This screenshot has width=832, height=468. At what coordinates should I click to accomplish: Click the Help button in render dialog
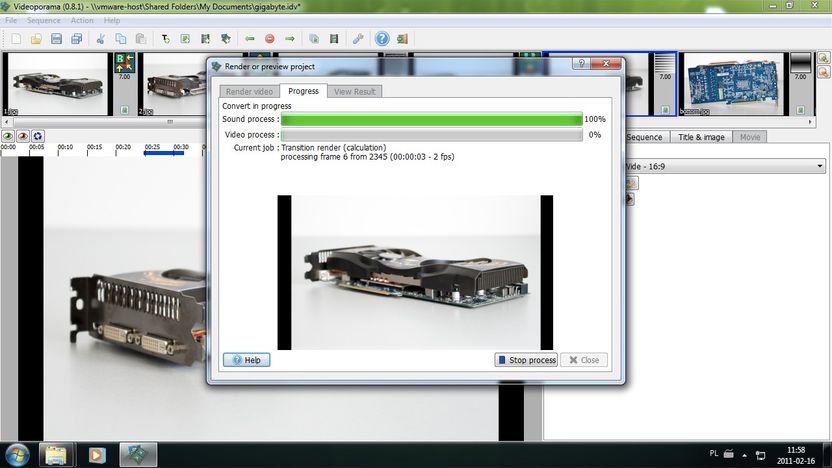pos(247,360)
